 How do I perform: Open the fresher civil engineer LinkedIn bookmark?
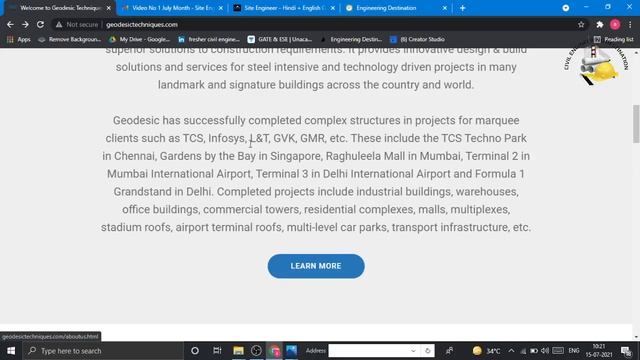209,39
